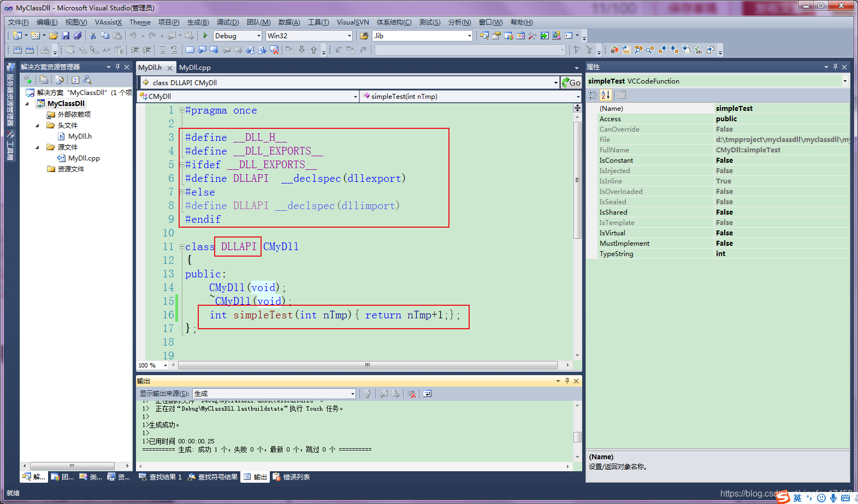Sort properties alphabetically icon
Screen dimensions: 858x504
point(605,95)
